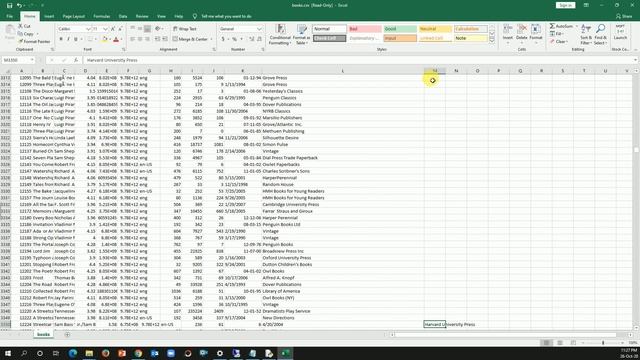Click the Percent Style icon
Image resolution: width=640 pixels, height=360 pixels.
[x=234, y=39]
